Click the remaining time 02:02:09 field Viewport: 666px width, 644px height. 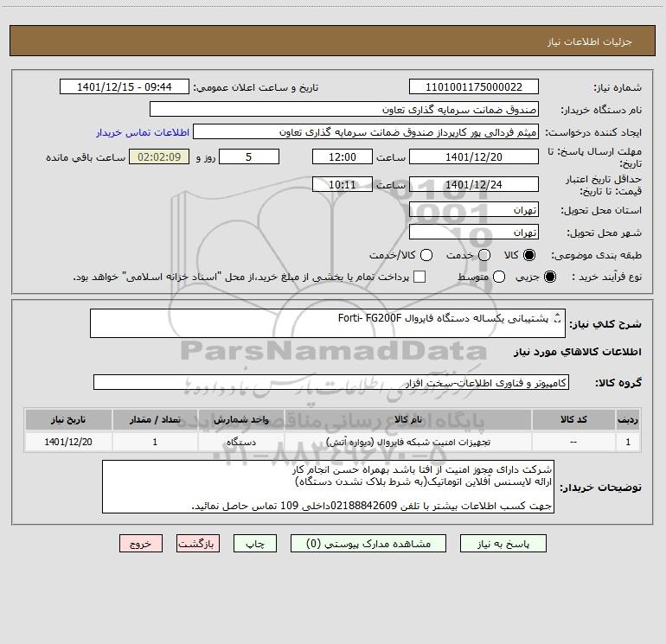point(159,156)
